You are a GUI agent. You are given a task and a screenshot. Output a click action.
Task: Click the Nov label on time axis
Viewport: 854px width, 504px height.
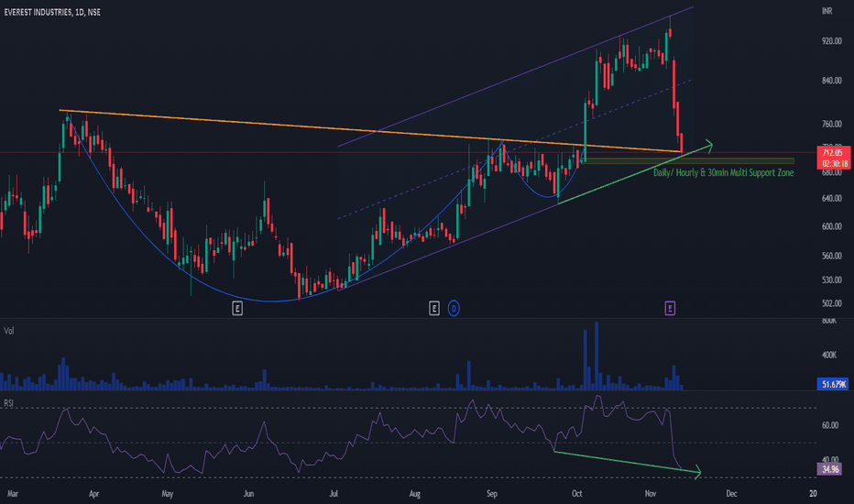click(651, 494)
